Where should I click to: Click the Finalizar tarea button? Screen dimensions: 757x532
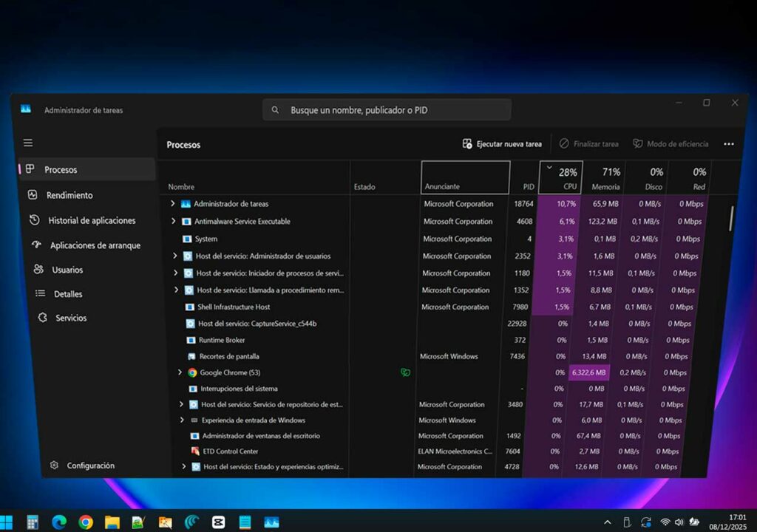click(x=588, y=144)
